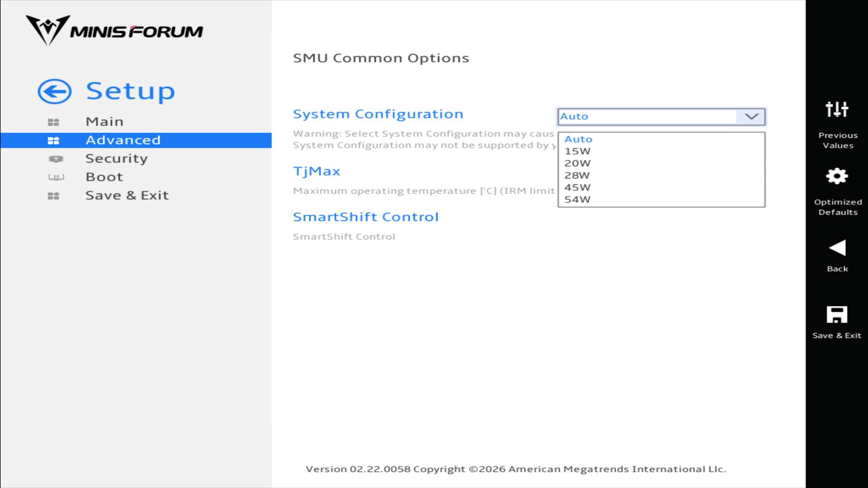The image size is (868, 488).
Task: Click the Save & Exit floppy icon
Action: click(x=837, y=315)
